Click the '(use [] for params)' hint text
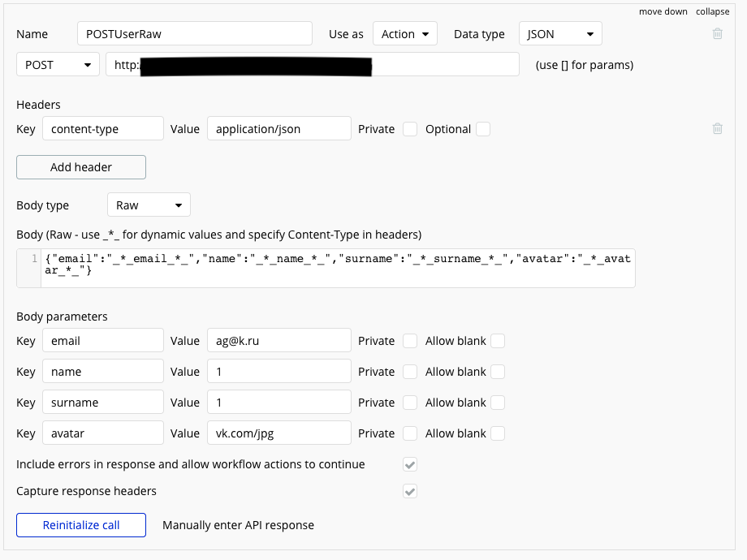This screenshot has height=560, width=747. point(585,65)
